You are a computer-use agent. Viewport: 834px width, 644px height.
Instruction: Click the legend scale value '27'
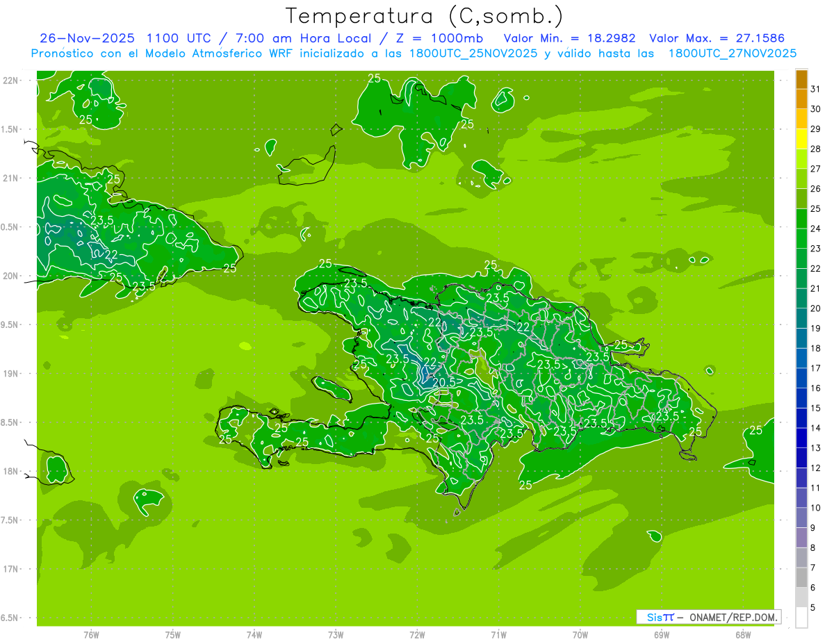(x=815, y=169)
